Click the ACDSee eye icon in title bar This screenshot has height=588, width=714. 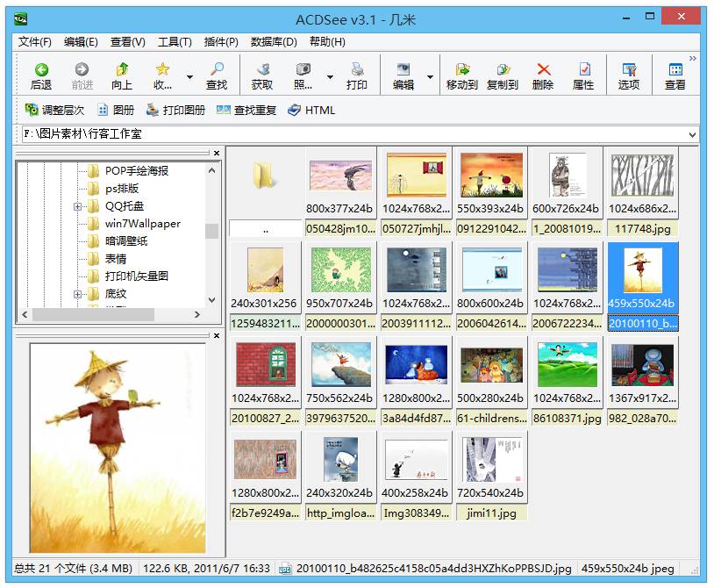pyautogui.click(x=20, y=18)
